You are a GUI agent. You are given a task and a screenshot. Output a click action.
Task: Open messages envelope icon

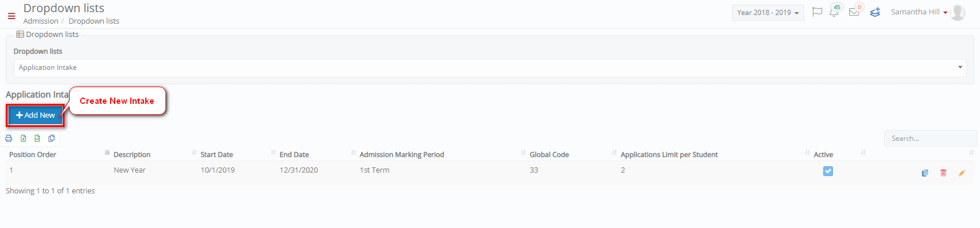point(854,11)
